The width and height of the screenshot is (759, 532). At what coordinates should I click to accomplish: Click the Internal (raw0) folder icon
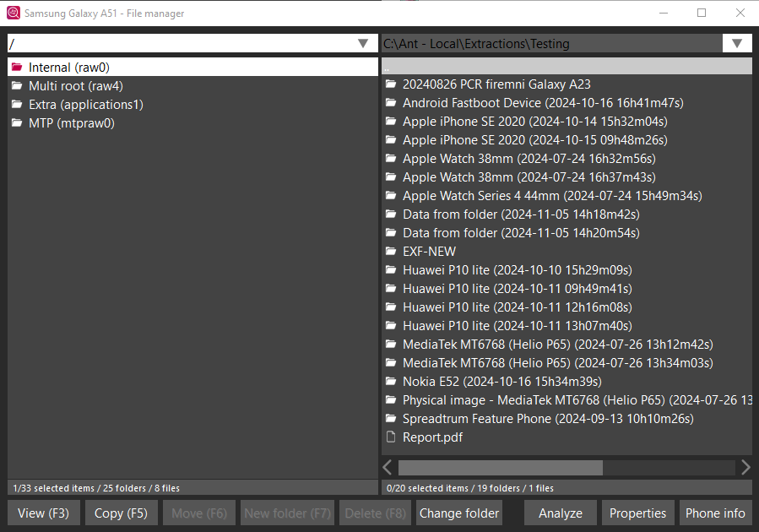17,68
